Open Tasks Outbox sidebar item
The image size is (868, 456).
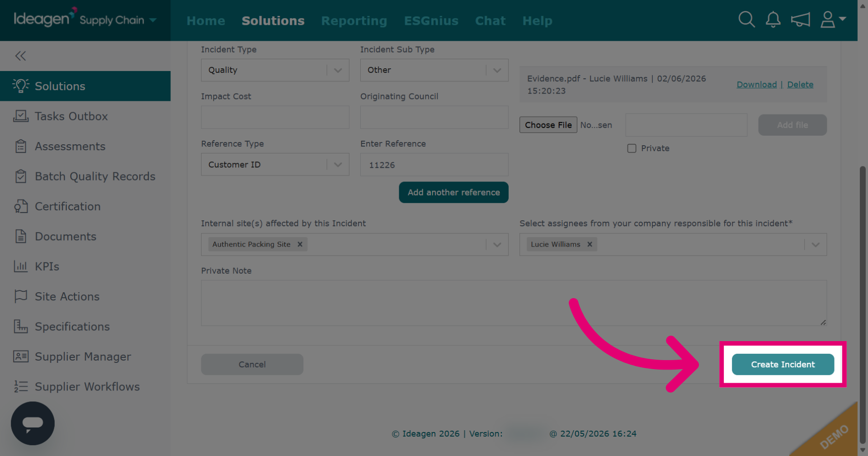(x=85, y=116)
